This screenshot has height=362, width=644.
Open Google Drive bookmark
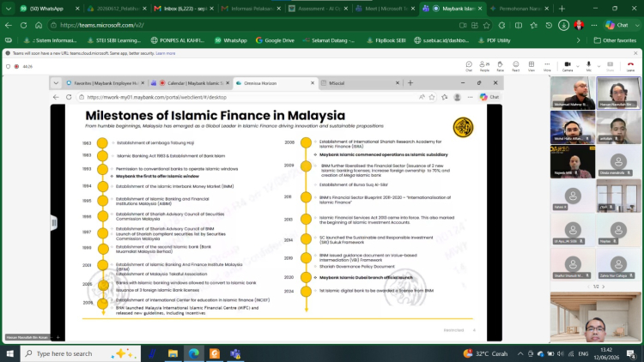(x=275, y=40)
